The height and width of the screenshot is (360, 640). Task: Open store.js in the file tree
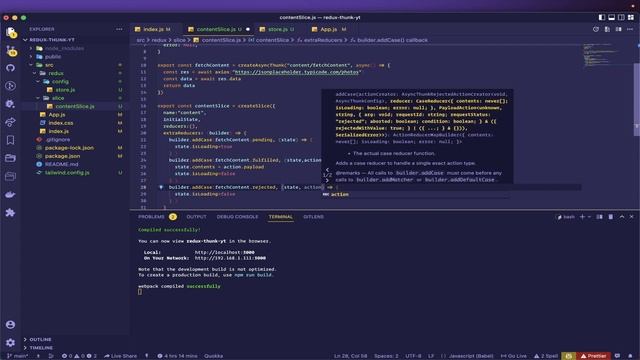[x=65, y=90]
